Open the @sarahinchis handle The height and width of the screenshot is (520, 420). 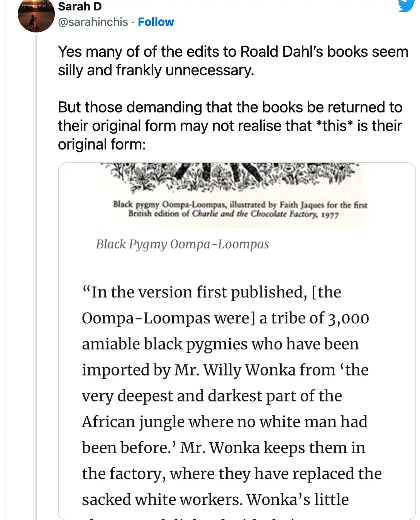coord(93,22)
